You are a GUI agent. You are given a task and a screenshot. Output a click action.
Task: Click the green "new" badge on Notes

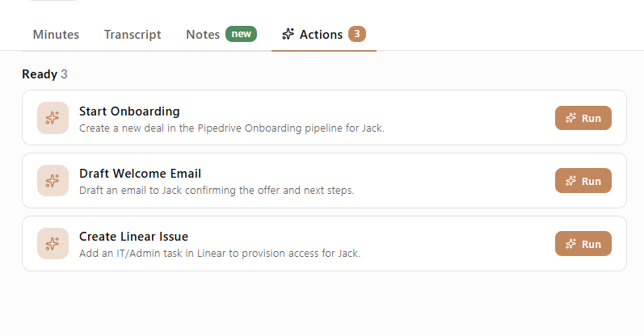[241, 34]
